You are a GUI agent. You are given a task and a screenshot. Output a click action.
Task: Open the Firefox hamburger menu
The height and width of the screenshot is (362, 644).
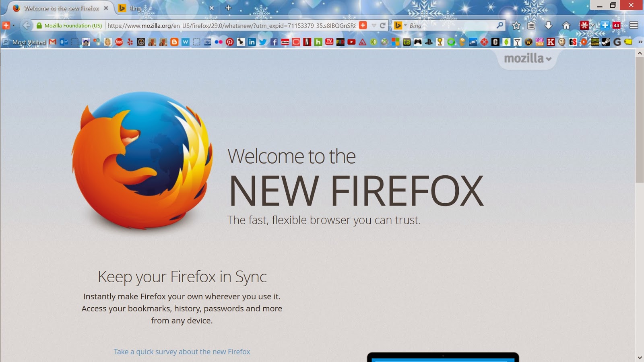click(634, 25)
